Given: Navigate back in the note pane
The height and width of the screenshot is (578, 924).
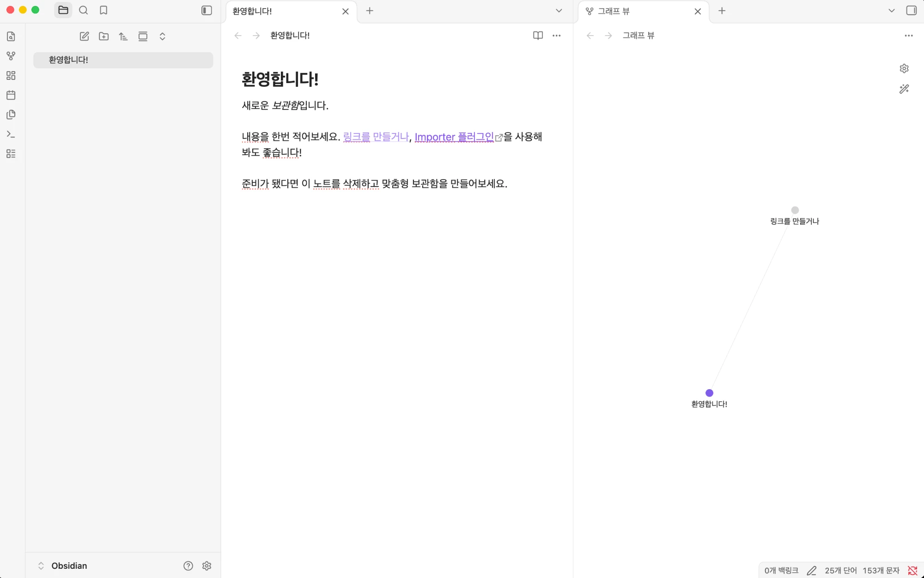Looking at the screenshot, I should pos(238,36).
